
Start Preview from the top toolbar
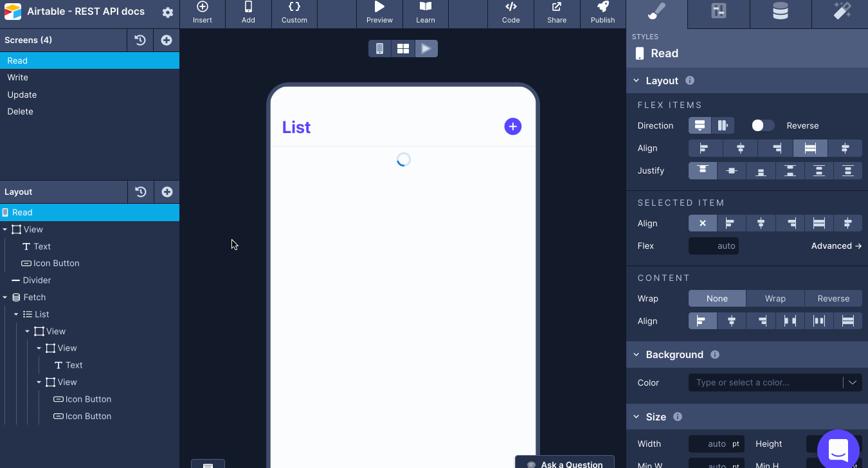tap(379, 14)
